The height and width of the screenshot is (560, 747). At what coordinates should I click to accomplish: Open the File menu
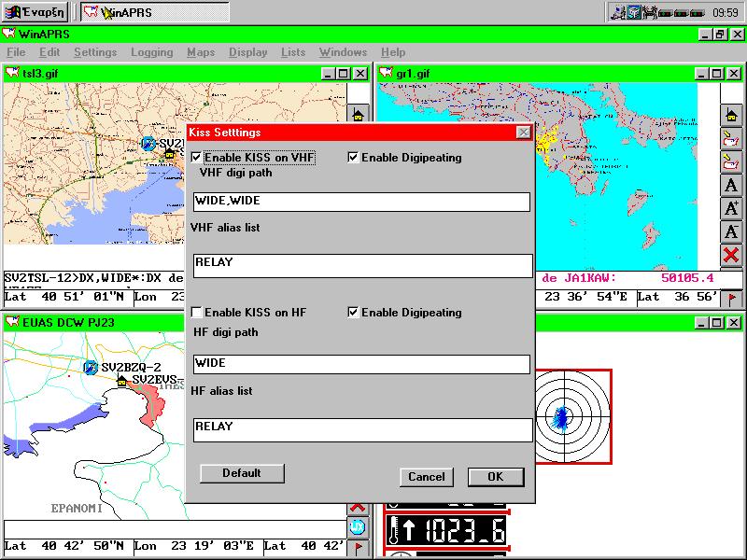pos(16,52)
